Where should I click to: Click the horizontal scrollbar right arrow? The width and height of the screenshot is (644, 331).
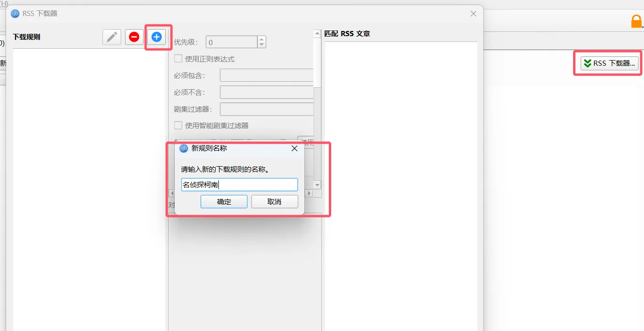pos(309,193)
